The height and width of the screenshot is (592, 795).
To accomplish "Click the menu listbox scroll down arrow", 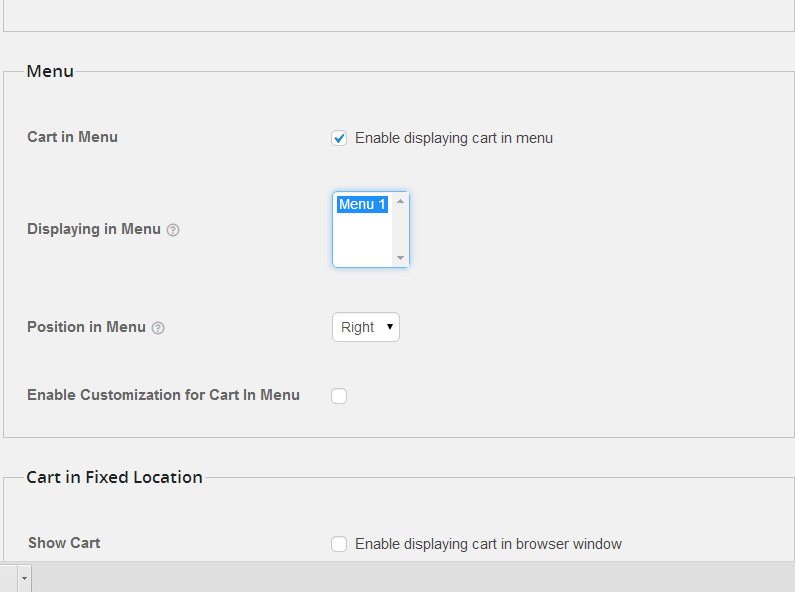I will 401,258.
